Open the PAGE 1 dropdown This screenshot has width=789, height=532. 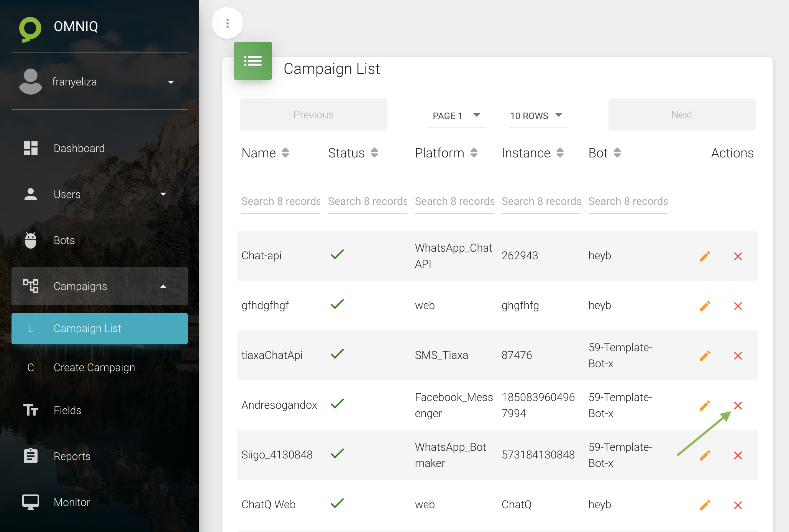456,116
